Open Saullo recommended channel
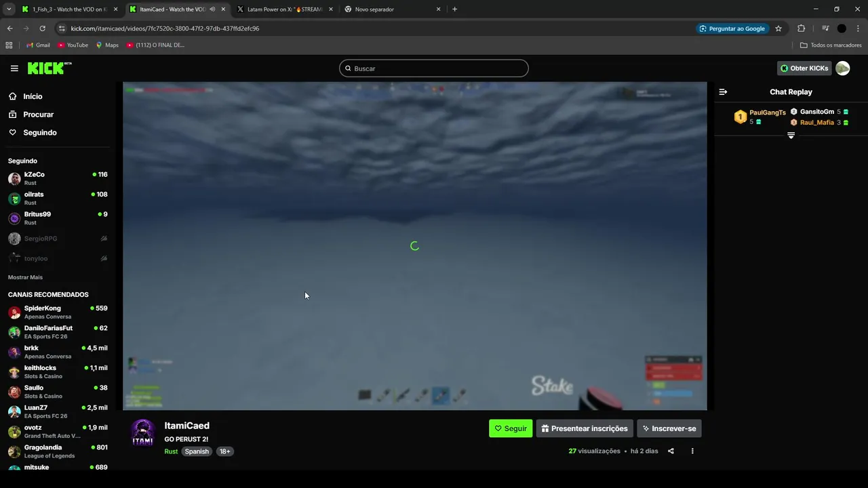The height and width of the screenshot is (488, 868). tap(58, 392)
